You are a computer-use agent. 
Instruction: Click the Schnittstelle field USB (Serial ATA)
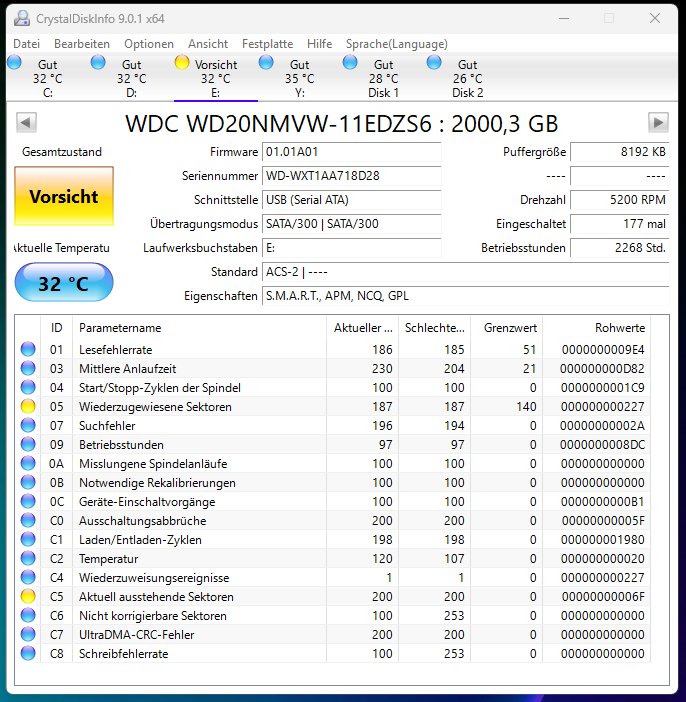click(x=352, y=200)
